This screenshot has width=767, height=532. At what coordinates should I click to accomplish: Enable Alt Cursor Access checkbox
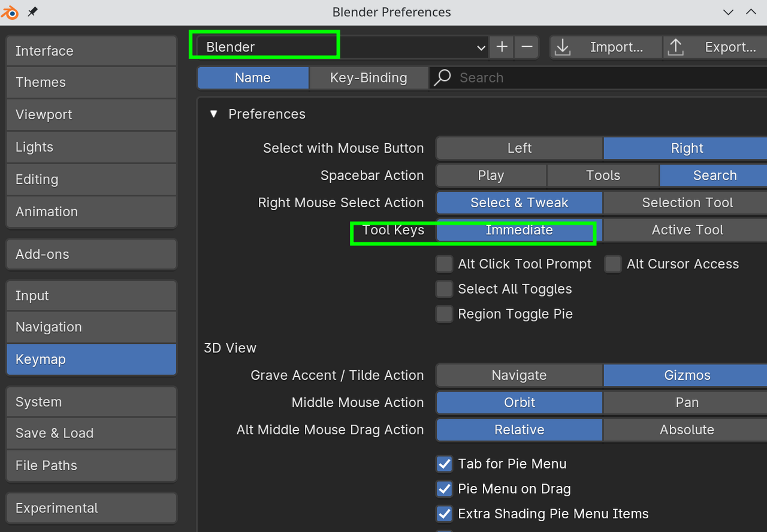(613, 264)
